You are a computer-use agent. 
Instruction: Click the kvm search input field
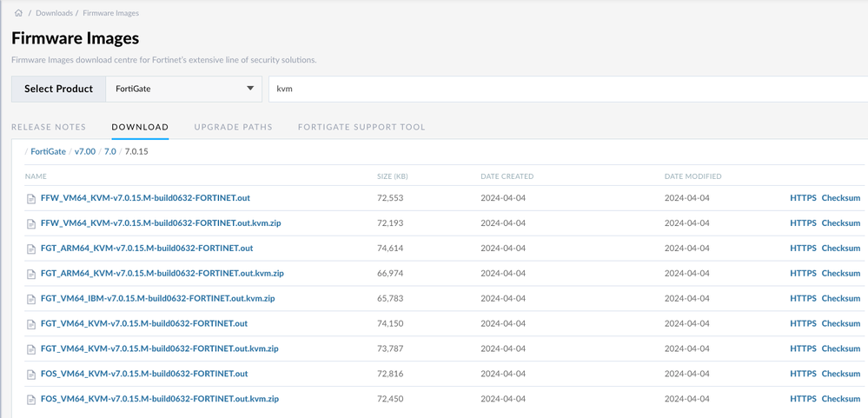(565, 89)
